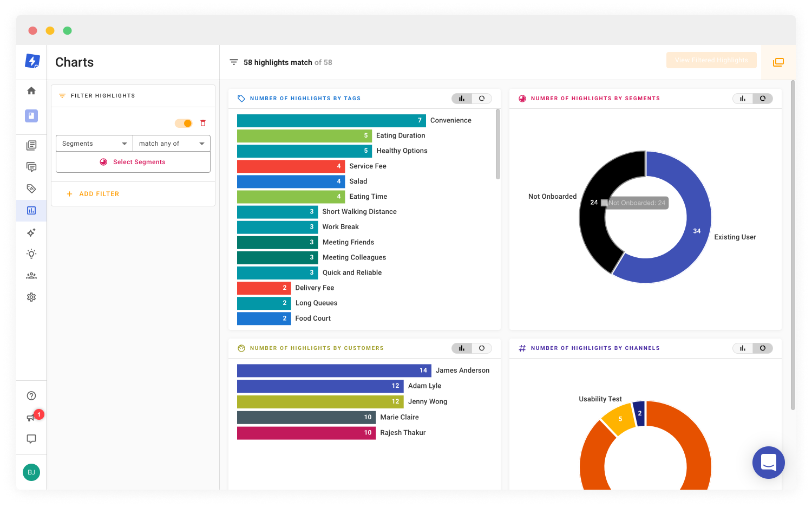The height and width of the screenshot is (507, 812).
Task: Click the James Anderson bar in Customers chart
Action: coord(334,370)
